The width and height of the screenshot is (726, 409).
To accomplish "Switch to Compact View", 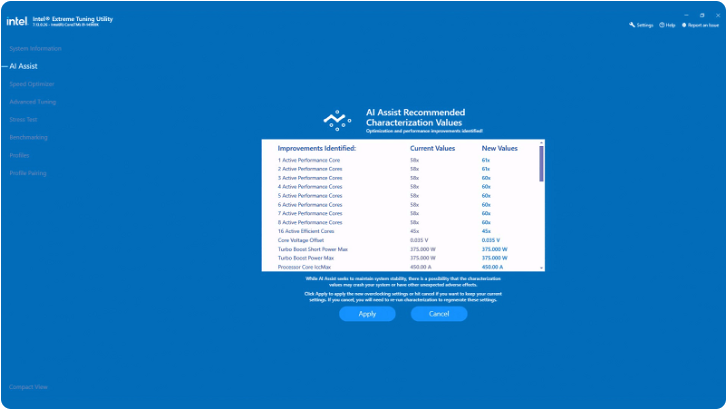I will click(28, 387).
